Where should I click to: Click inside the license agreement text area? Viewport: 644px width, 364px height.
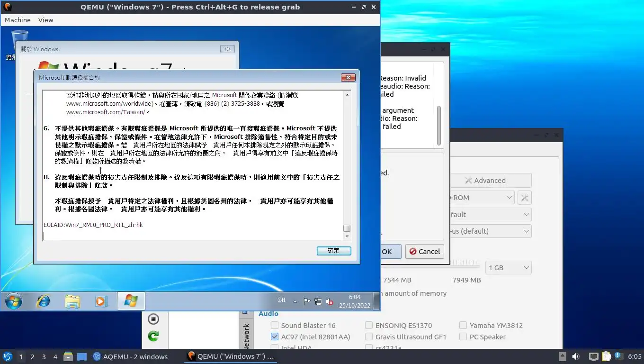point(193,165)
